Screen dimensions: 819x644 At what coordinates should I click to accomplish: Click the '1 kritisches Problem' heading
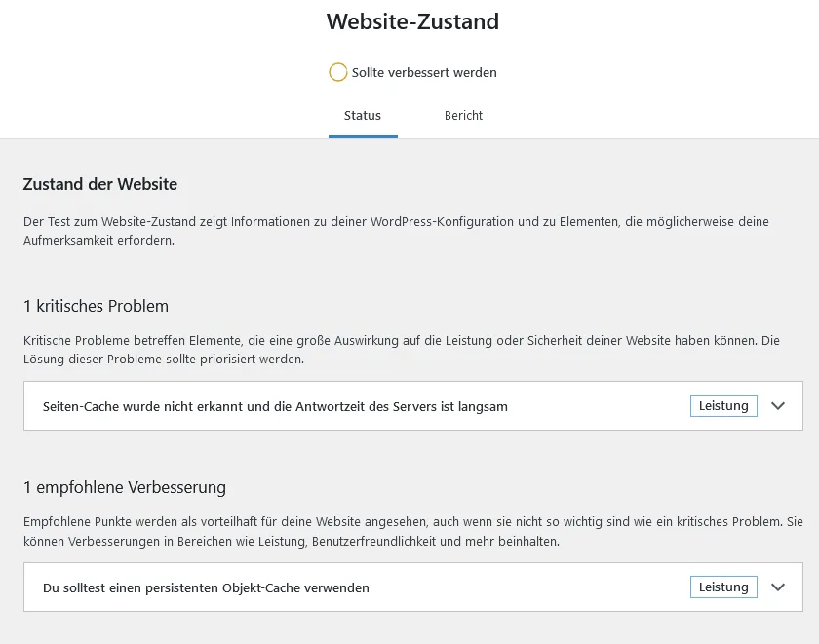(x=97, y=306)
